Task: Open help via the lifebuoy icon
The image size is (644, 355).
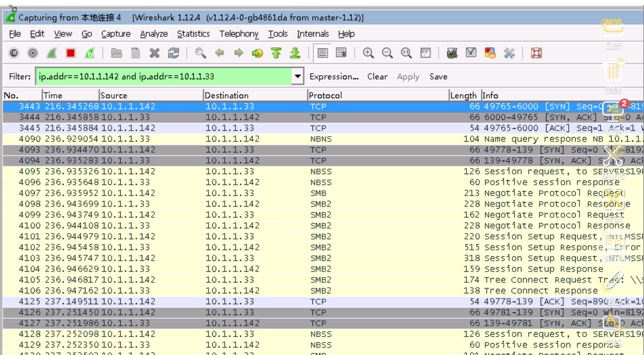Action: (536, 53)
